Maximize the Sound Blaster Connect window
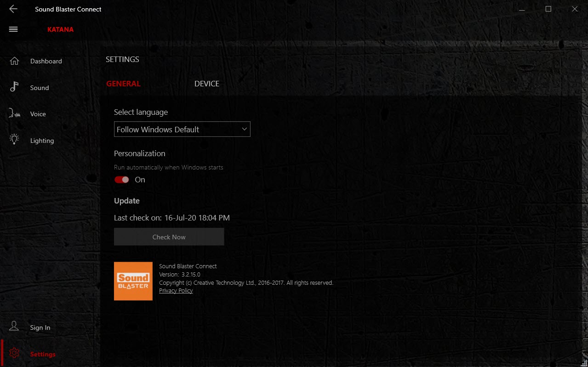 click(x=548, y=9)
